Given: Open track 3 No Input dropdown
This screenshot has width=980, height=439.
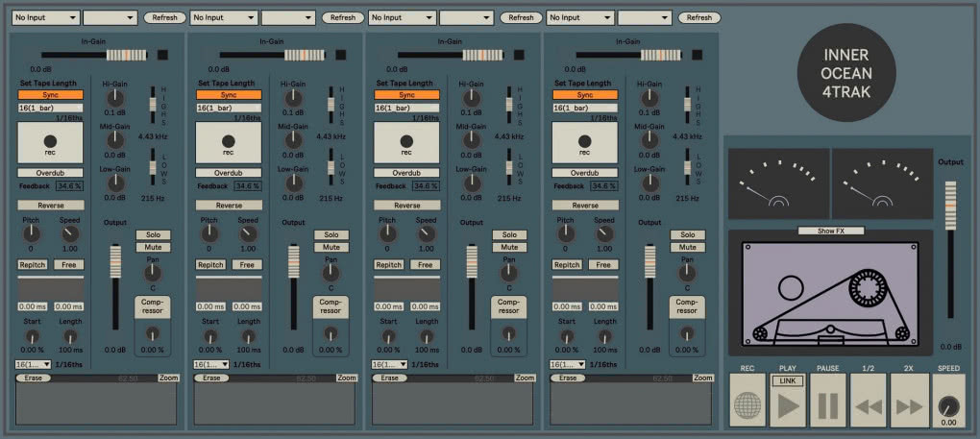Looking at the screenshot, I should click(x=402, y=17).
